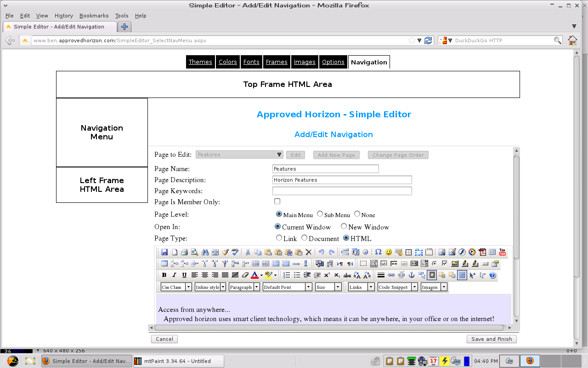The height and width of the screenshot is (368, 588).
Task: Click the Redo arrow icon
Action: pos(332,252)
